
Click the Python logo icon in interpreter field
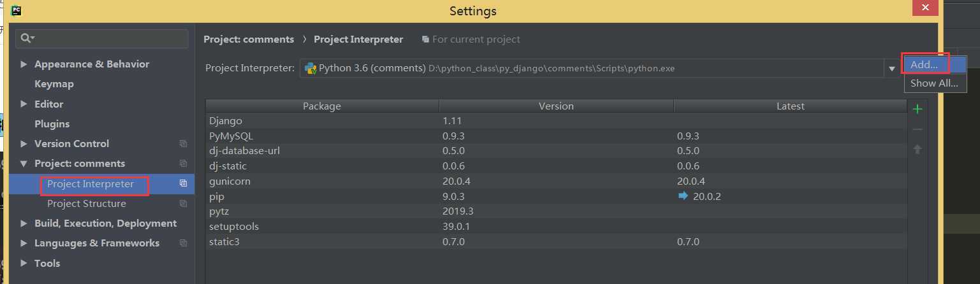pyautogui.click(x=311, y=68)
